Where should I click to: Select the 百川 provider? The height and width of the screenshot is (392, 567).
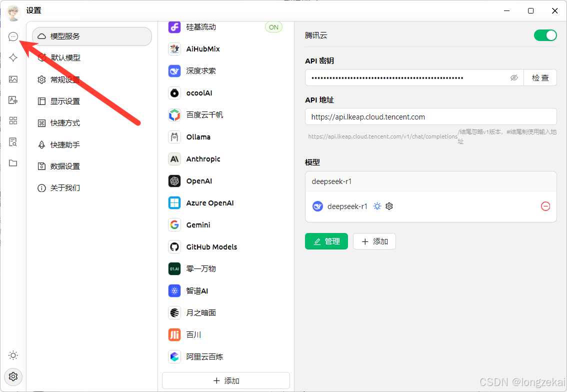point(225,335)
